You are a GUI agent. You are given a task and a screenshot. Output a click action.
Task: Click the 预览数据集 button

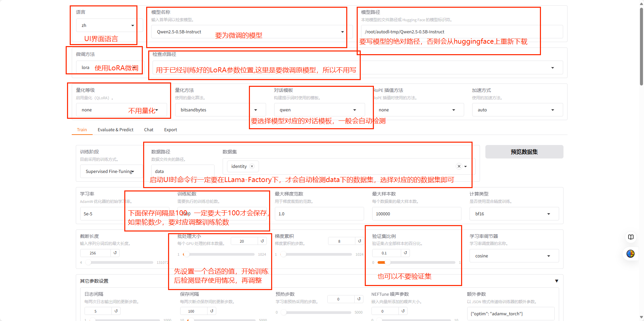click(524, 152)
